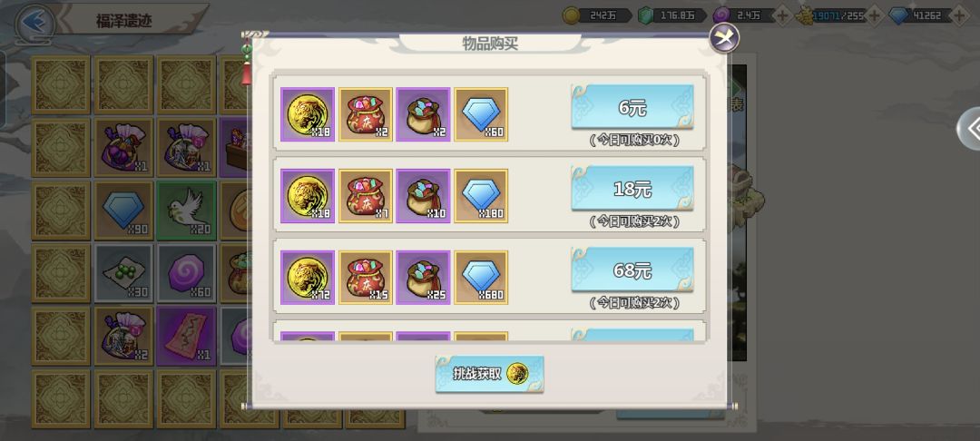Select red lucky bag x15 in 68元 pack
Screen dimensions: 980x441
(x=366, y=278)
